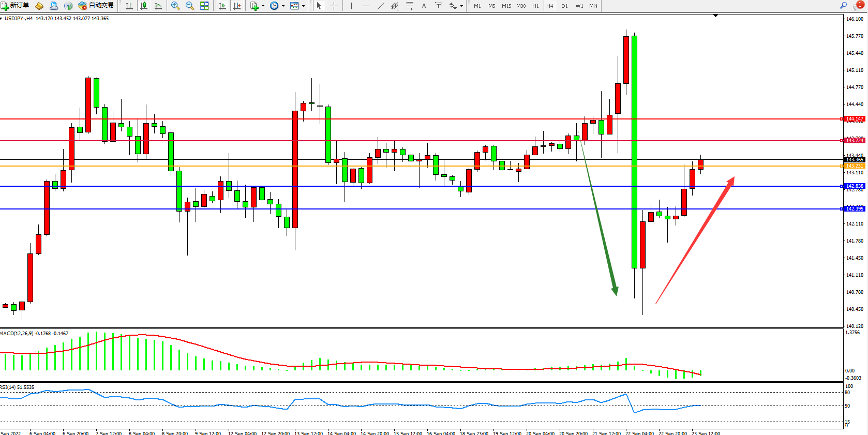Click the red 144.147 price level label
This screenshot has width=868, height=435.
pos(854,119)
